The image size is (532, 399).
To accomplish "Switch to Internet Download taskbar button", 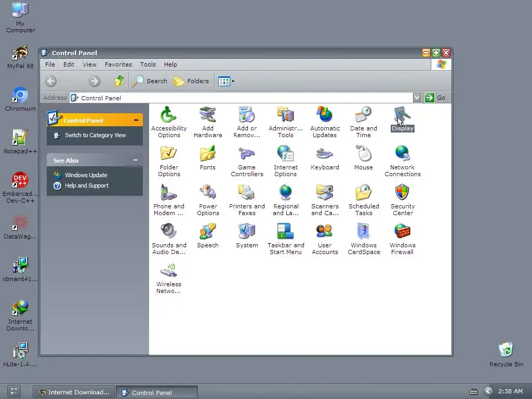I will tap(74, 392).
